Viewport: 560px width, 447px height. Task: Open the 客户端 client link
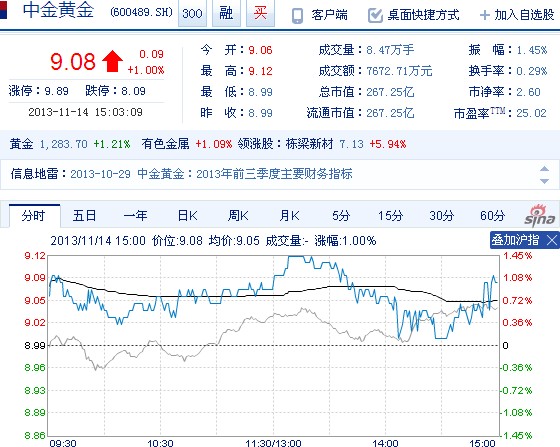[x=329, y=15]
